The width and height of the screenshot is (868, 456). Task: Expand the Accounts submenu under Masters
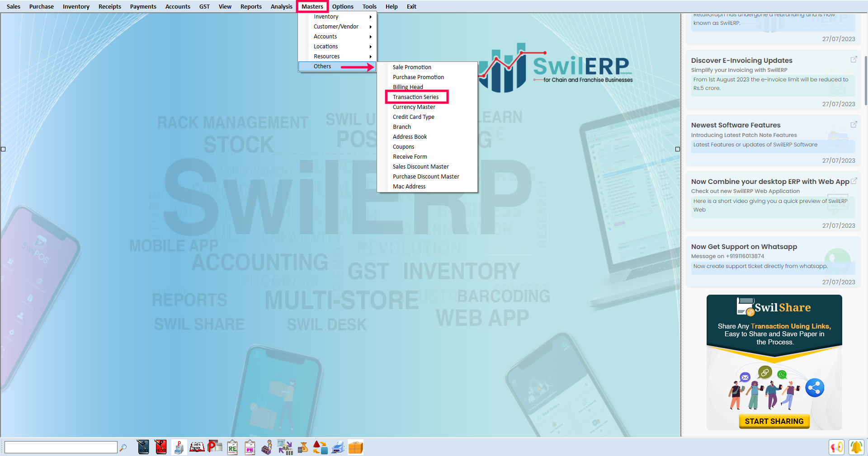point(337,37)
